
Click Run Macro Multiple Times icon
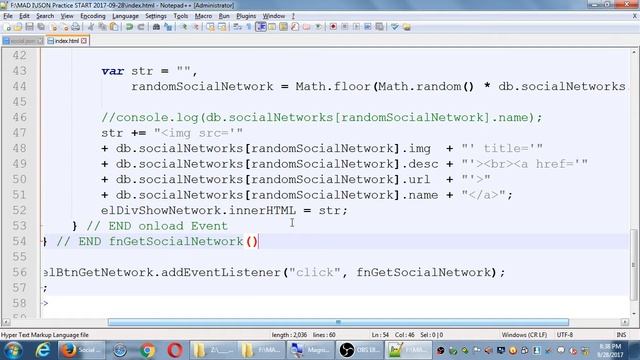(x=367, y=27)
